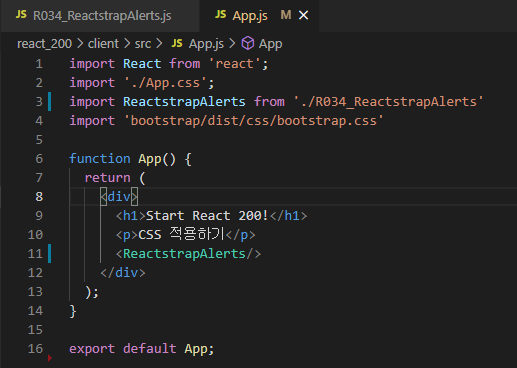Viewport: 517px width, 368px height.
Task: Click the App.js breadcrumb file entry
Action: (206, 44)
